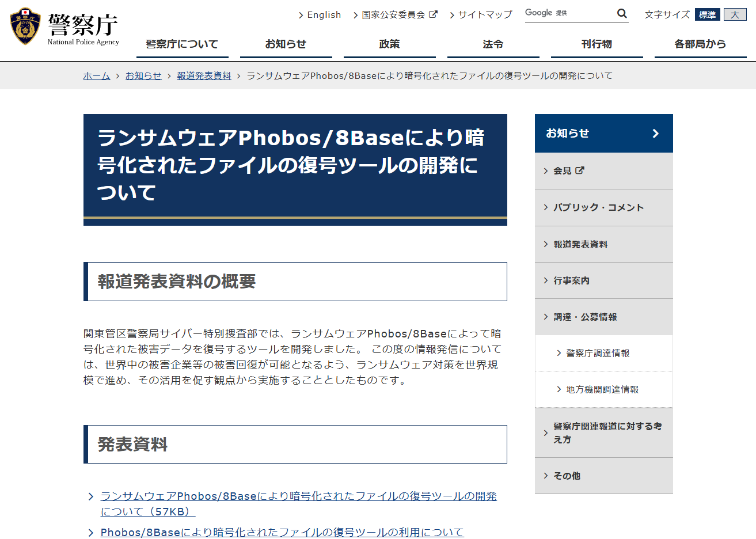Click 報道発表資料 in the breadcrumb
This screenshot has height=539, width=756.
(x=204, y=76)
